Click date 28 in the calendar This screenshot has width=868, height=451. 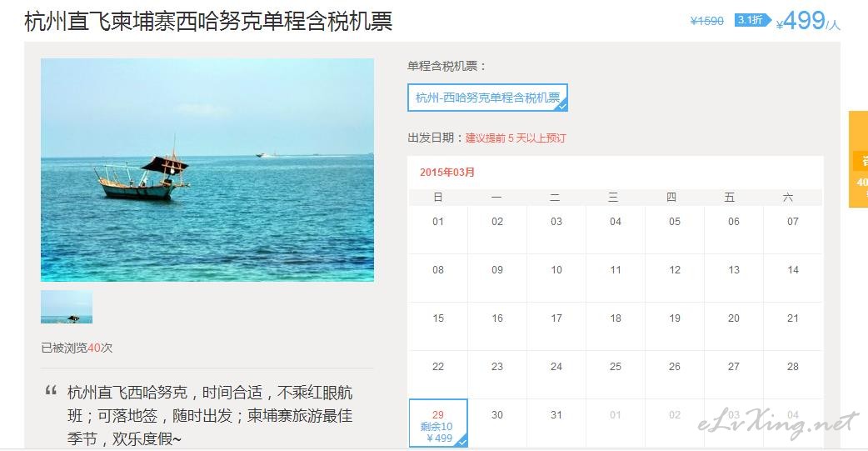pos(793,374)
